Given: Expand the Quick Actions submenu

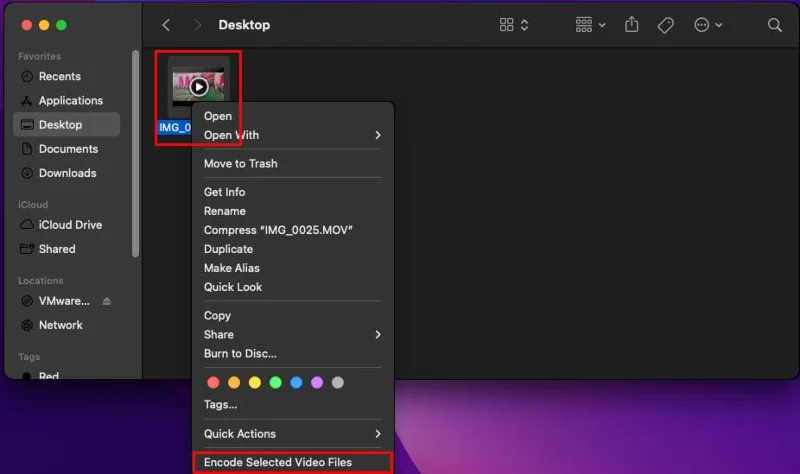Looking at the screenshot, I should click(x=292, y=434).
